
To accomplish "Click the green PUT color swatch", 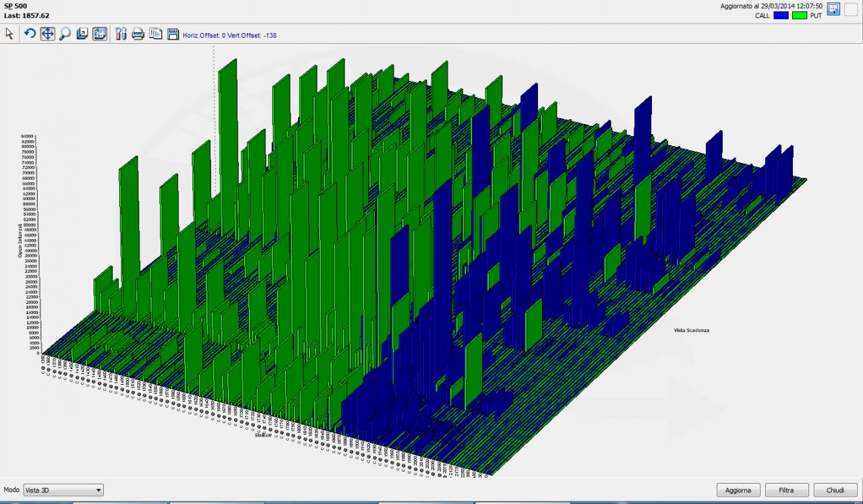I will (x=800, y=15).
